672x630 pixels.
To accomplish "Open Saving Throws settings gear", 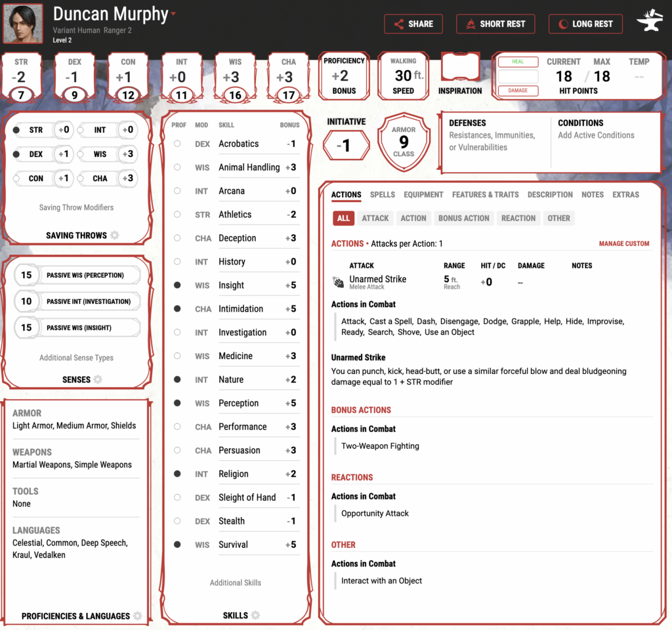I will tap(115, 236).
